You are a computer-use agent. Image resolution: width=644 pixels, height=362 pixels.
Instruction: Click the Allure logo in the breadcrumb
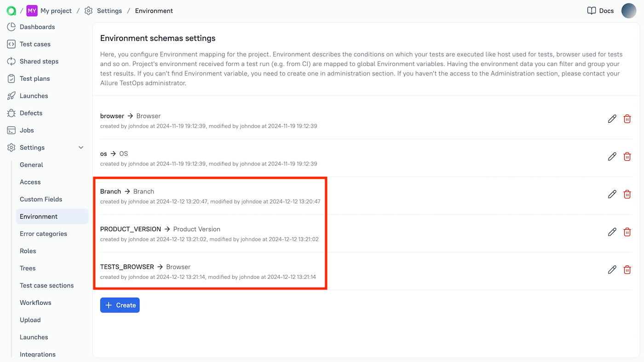(11, 11)
